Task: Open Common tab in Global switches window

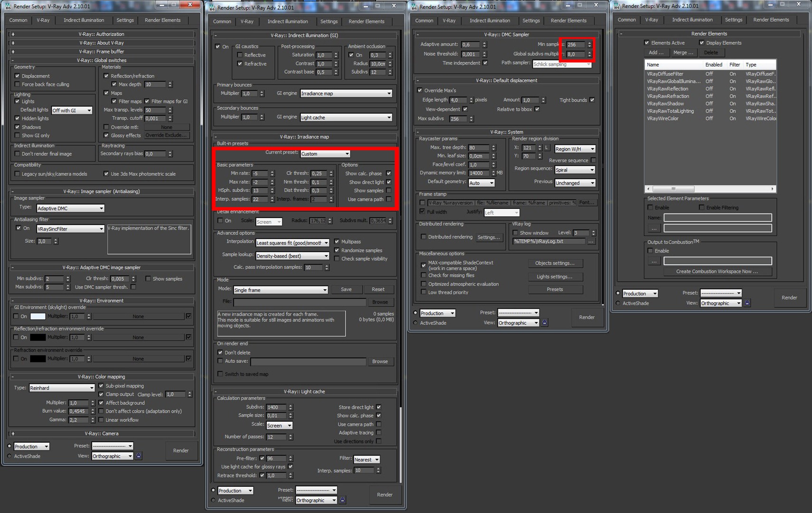Action: [19, 20]
